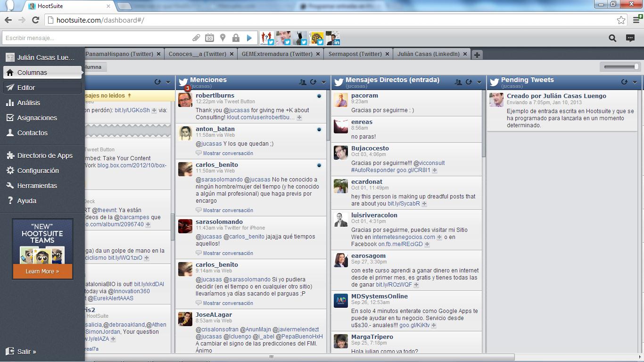The image size is (644, 362).
Task: Open Editor in the sidebar
Action: 43,88
